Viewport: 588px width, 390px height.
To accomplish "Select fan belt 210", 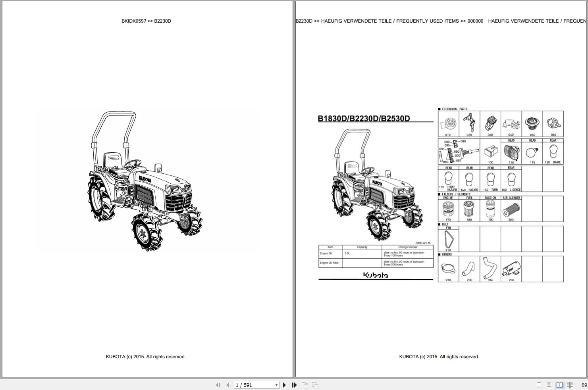I will click(448, 239).
